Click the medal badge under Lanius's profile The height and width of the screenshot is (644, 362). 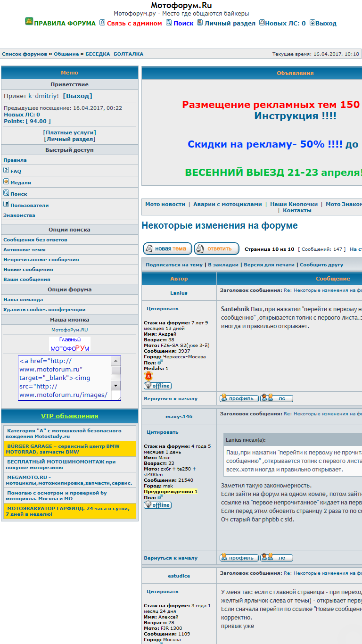pos(148,376)
